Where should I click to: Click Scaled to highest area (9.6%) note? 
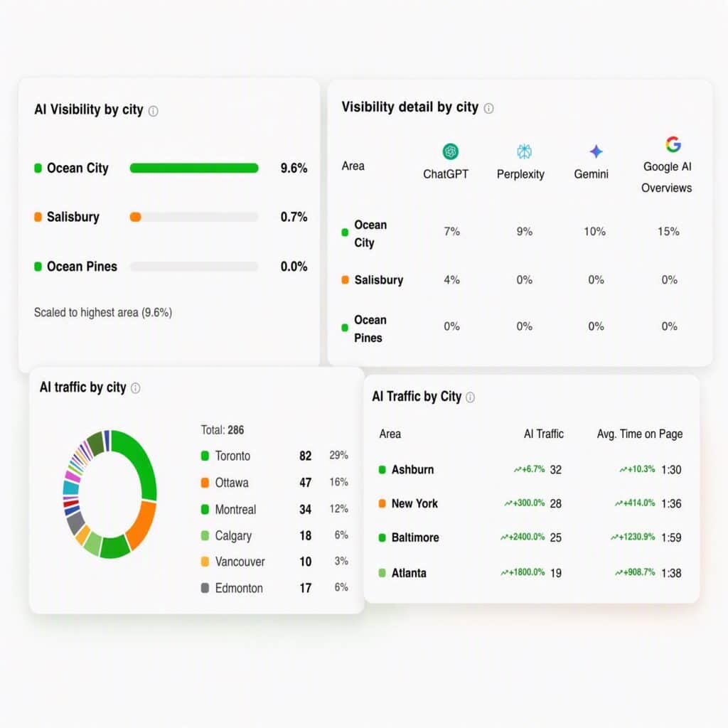click(x=103, y=313)
